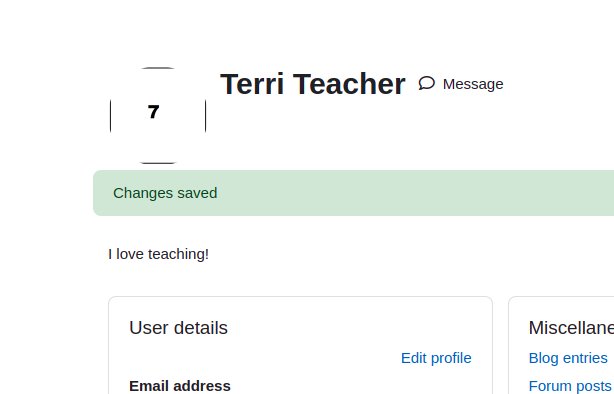The image size is (614, 394).
Task: Click the Message label beside the name
Action: click(473, 84)
